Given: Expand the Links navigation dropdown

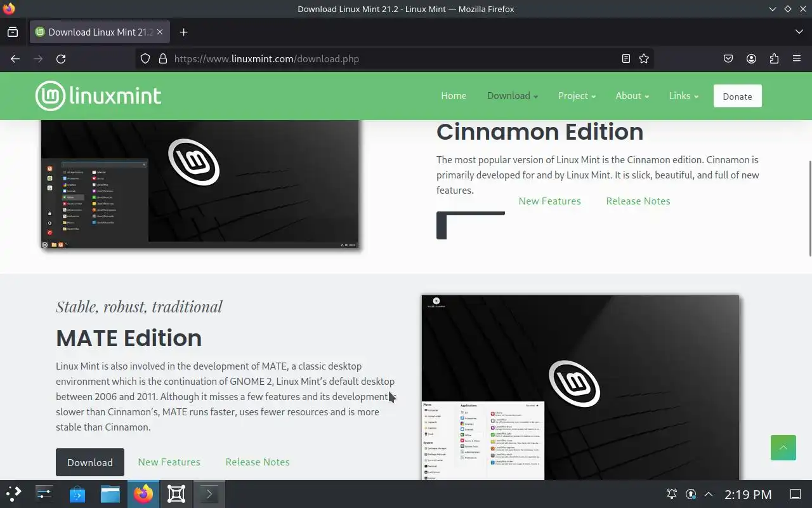Looking at the screenshot, I should tap(683, 96).
